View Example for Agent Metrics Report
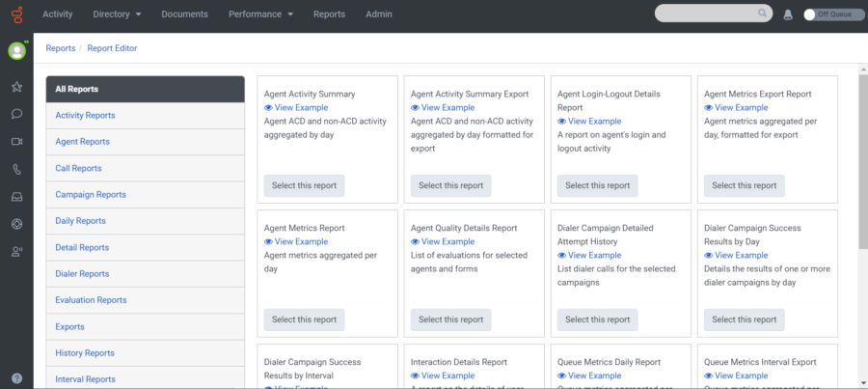 [x=296, y=241]
